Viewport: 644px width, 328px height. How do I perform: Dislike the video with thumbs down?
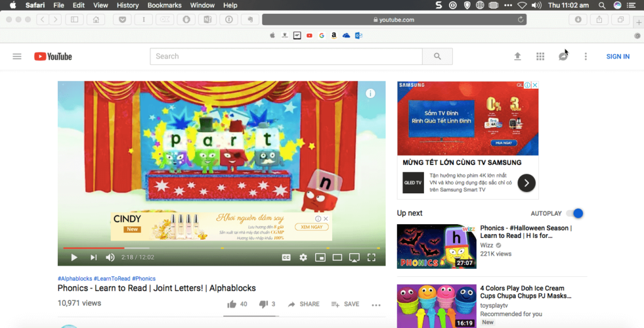click(264, 304)
